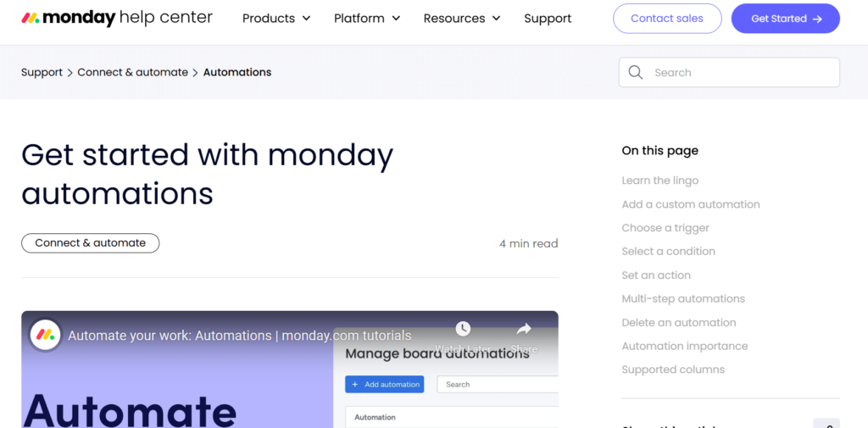Go to Select a condition section
This screenshot has height=428, width=868.
(x=668, y=252)
